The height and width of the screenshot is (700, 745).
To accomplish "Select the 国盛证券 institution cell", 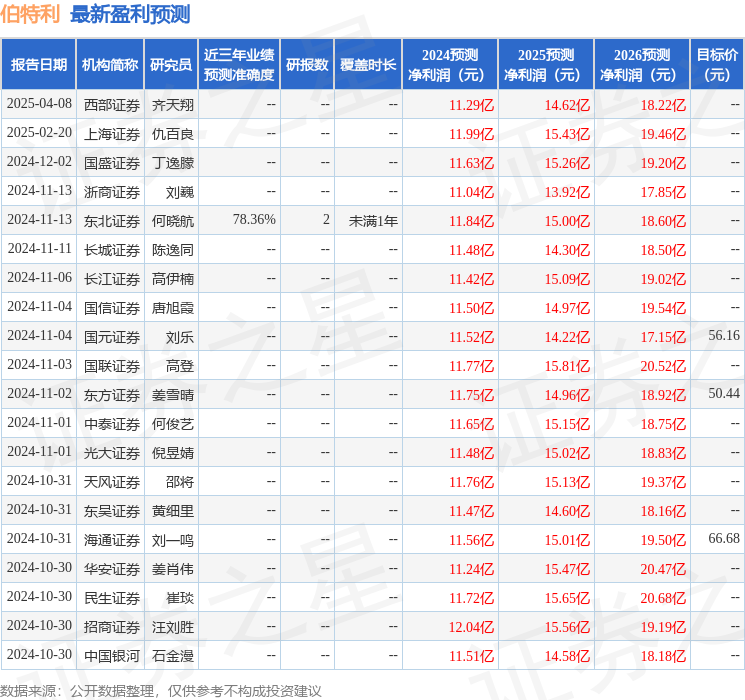I will coord(112,163).
